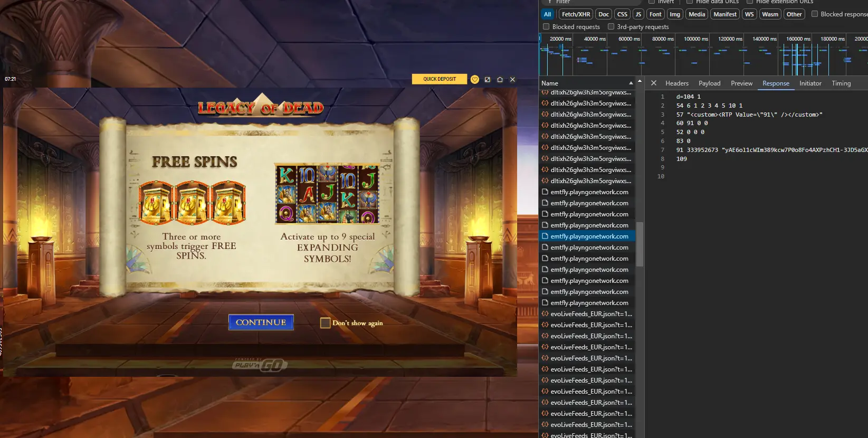The height and width of the screenshot is (438, 868).
Task: Click the request list vertical scrollbar thumb
Action: tap(640, 244)
